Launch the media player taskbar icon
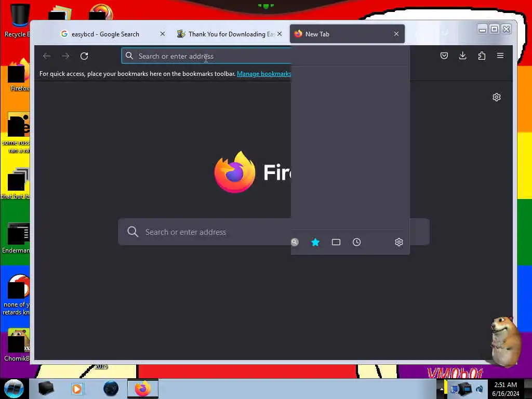Image resolution: width=532 pixels, height=399 pixels. tap(77, 389)
